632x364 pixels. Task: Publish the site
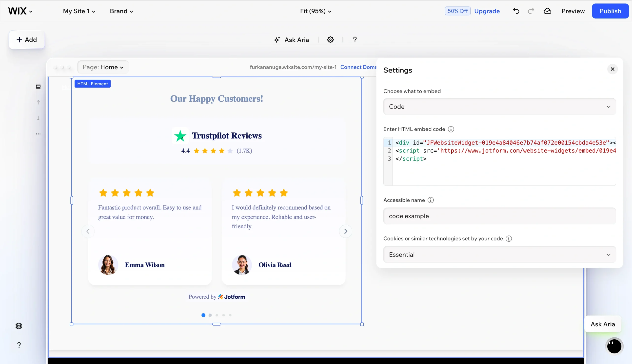(x=610, y=11)
